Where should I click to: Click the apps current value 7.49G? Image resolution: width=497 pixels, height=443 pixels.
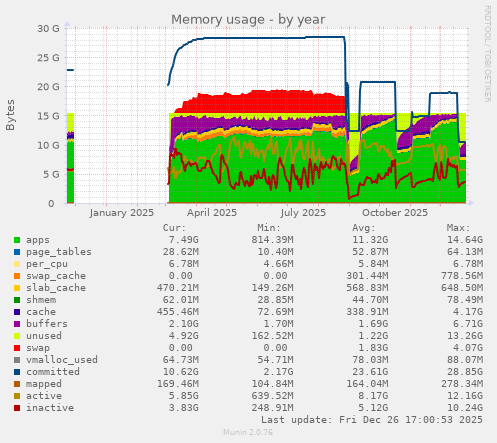point(183,240)
